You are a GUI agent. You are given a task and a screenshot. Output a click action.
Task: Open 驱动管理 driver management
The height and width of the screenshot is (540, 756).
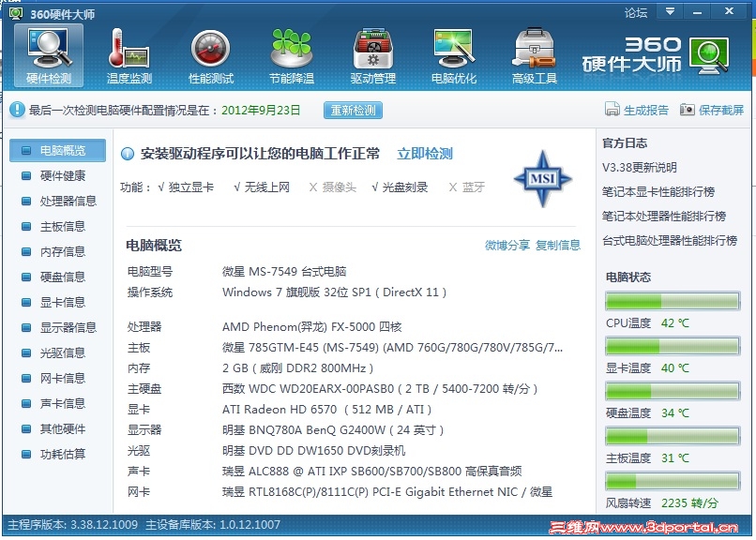click(x=372, y=56)
